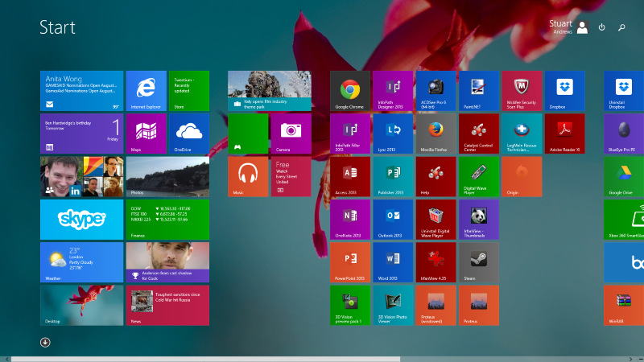This screenshot has height=362, width=644.
Task: Open the Xbox 360 SmartGlass tile
Action: click(624, 220)
